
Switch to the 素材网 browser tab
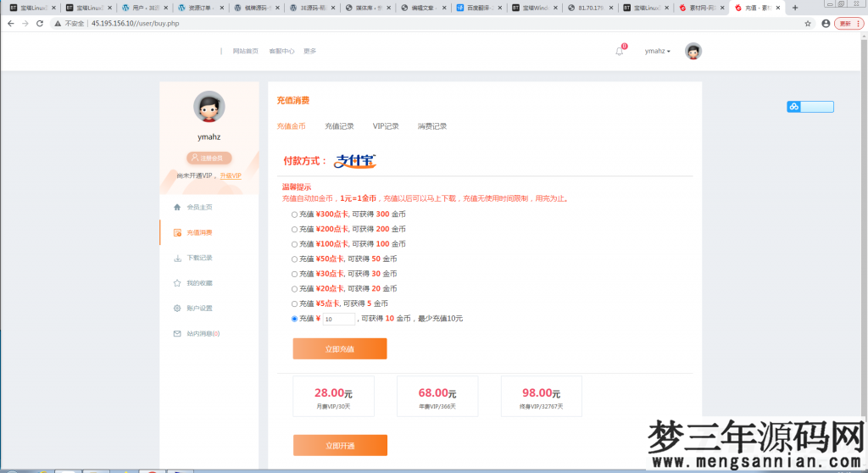click(x=700, y=8)
